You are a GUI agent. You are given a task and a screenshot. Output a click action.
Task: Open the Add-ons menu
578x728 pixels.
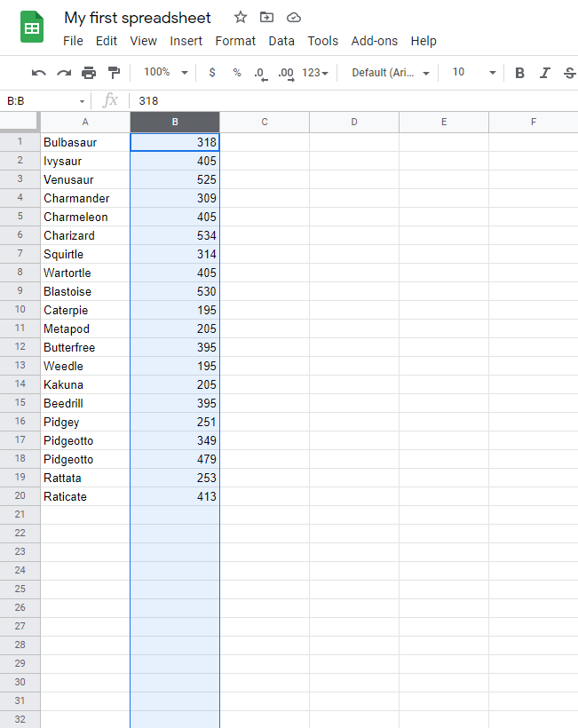pos(374,41)
